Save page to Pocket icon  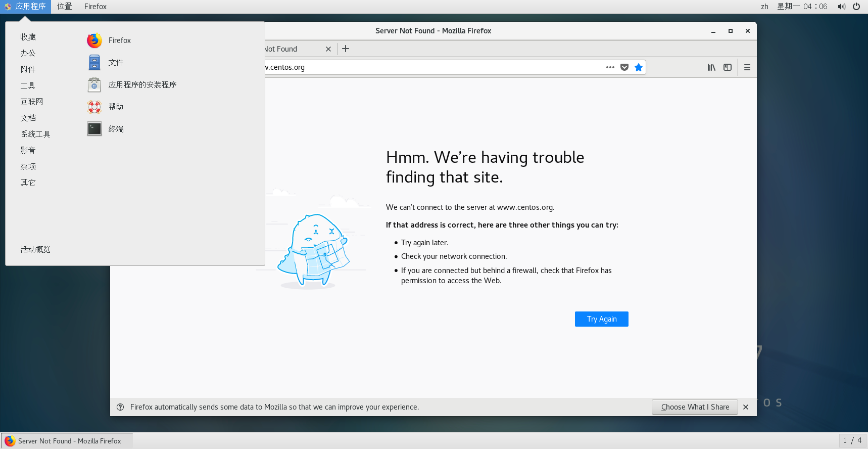point(624,67)
